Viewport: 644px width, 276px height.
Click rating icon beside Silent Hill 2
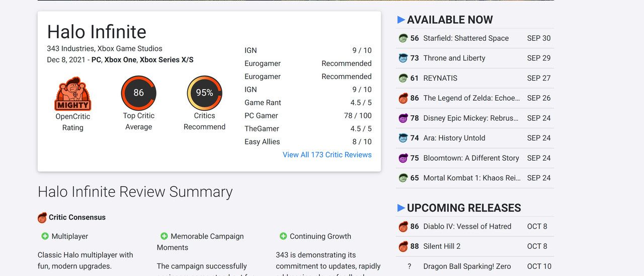click(403, 246)
